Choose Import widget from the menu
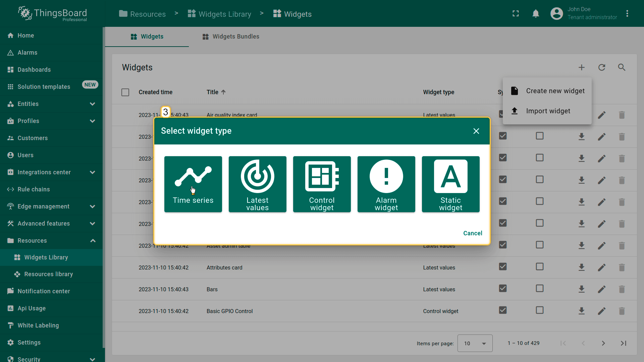 tap(548, 111)
